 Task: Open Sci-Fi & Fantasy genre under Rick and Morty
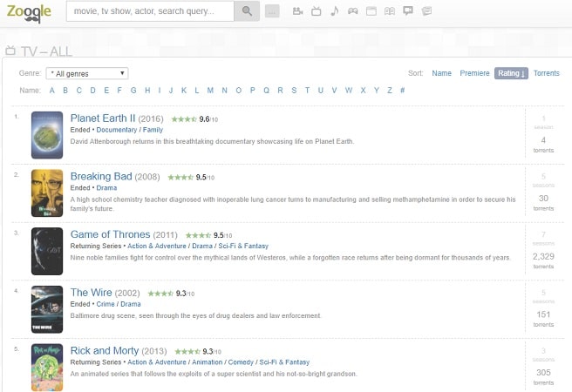(284, 362)
